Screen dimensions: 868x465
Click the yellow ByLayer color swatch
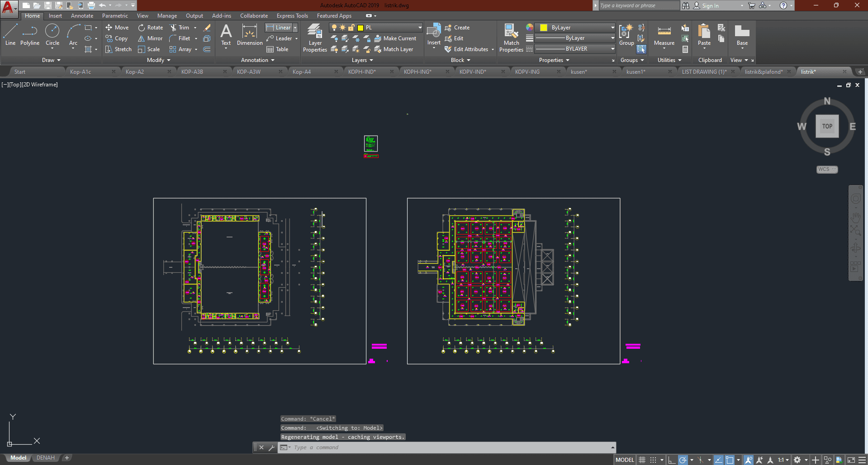(x=544, y=28)
